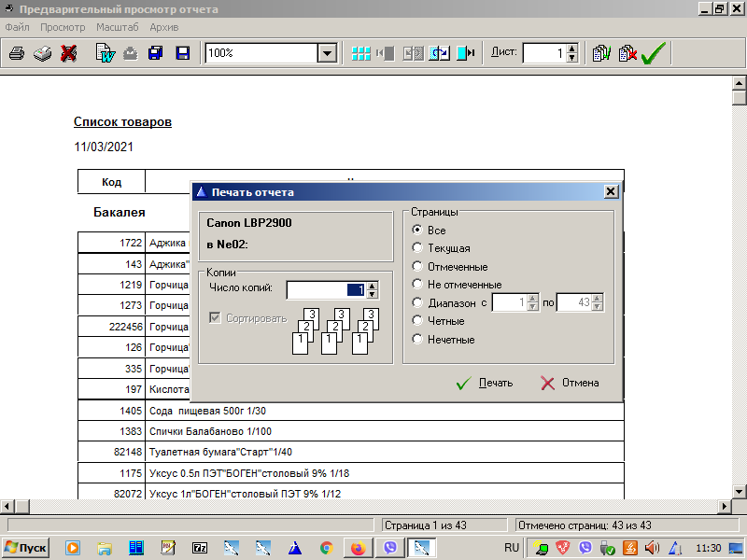This screenshot has width=747, height=560.
Task: Select the 'Диапазон' range radio button
Action: [417, 302]
